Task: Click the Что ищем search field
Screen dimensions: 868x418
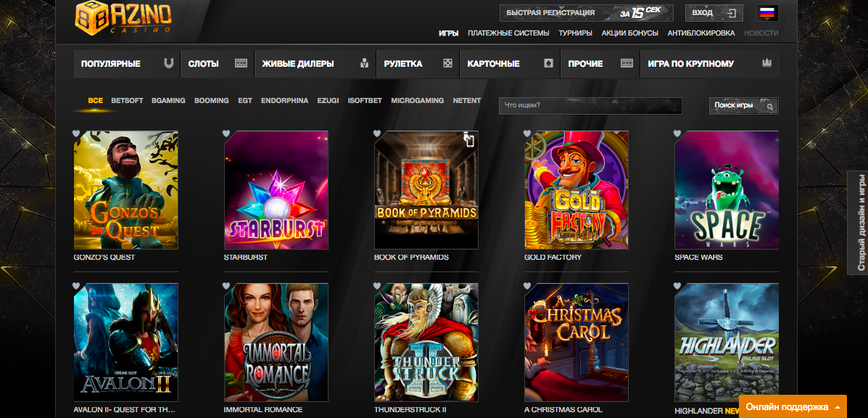Action: 590,106
